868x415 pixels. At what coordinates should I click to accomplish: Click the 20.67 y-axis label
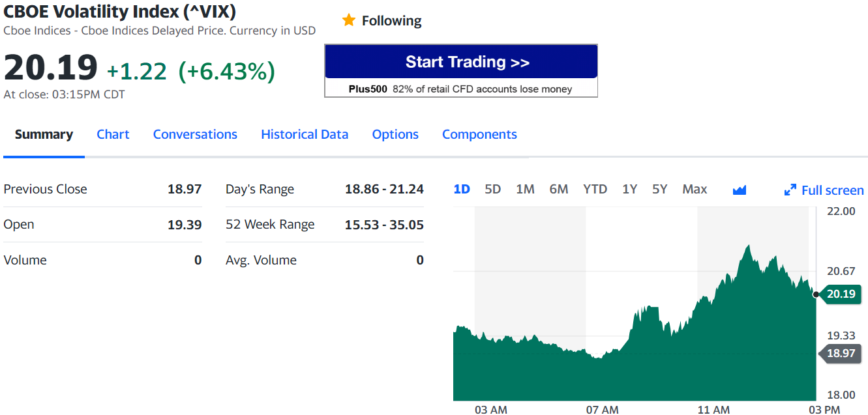click(x=841, y=271)
